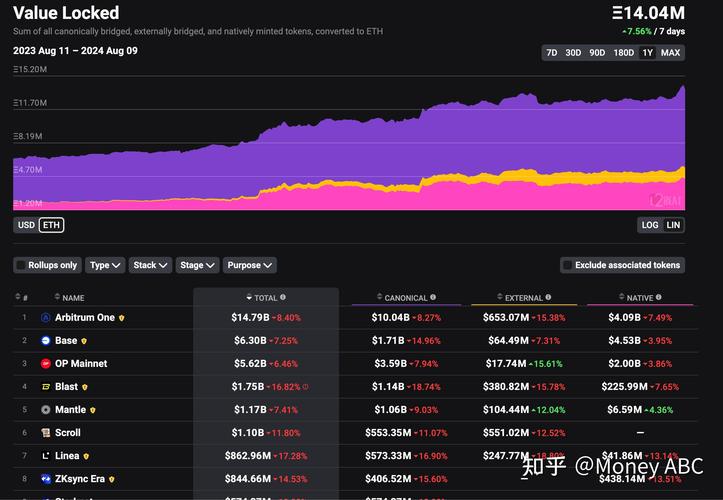Switch value display to ETH
This screenshot has height=500, width=723.
[x=51, y=225]
